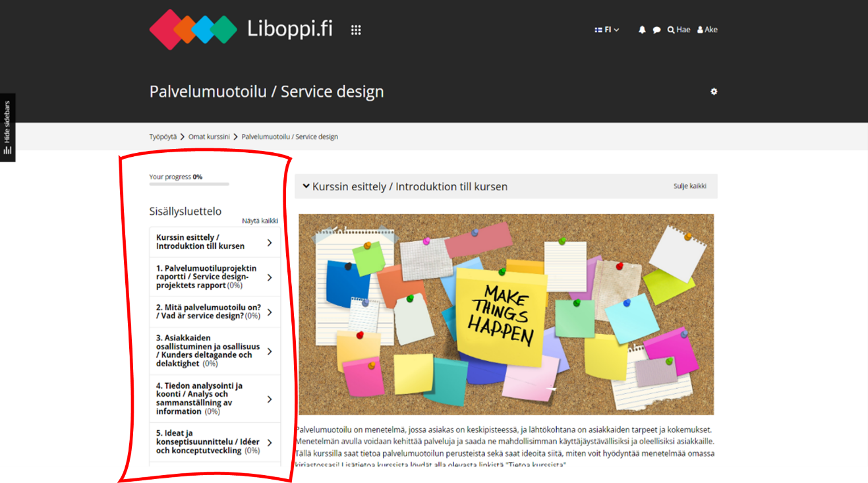Viewport: 868px width, 483px height.
Task: Click the Sisällysluettelo heading
Action: (185, 212)
